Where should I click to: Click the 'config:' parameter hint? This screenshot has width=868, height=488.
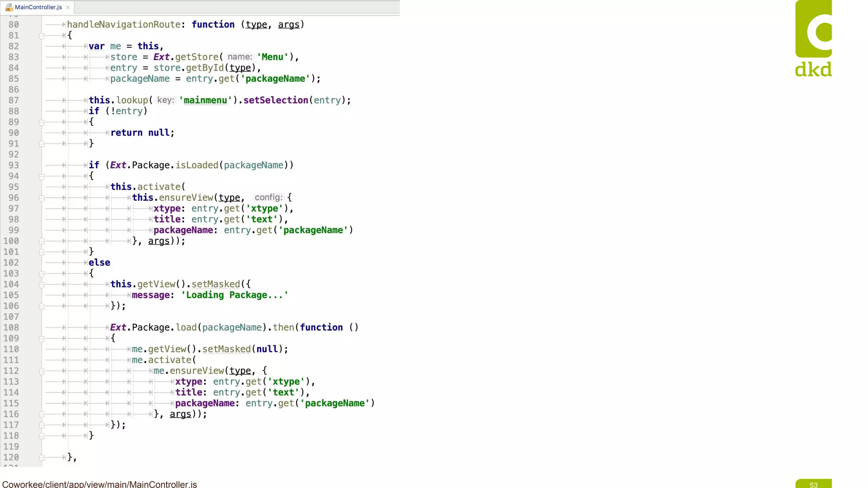[x=268, y=197]
